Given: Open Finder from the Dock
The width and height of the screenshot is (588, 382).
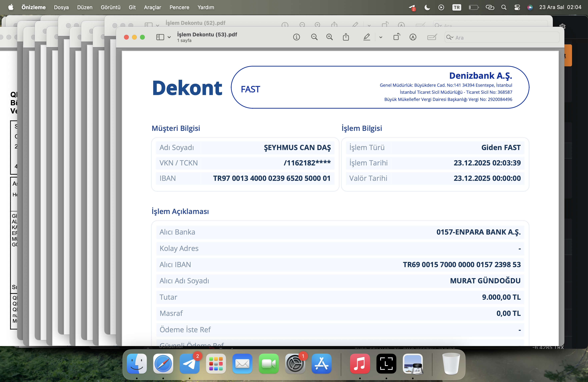Looking at the screenshot, I should click(x=137, y=363).
